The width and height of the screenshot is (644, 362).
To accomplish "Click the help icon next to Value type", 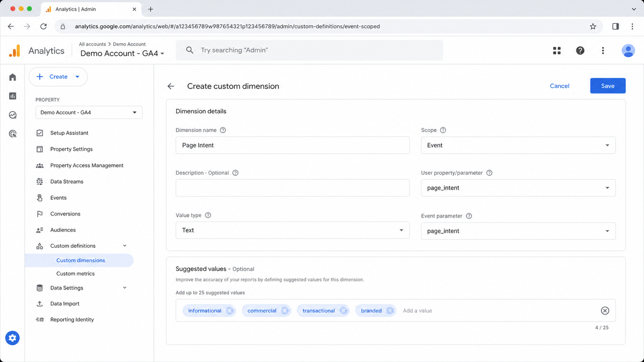I will tap(208, 215).
